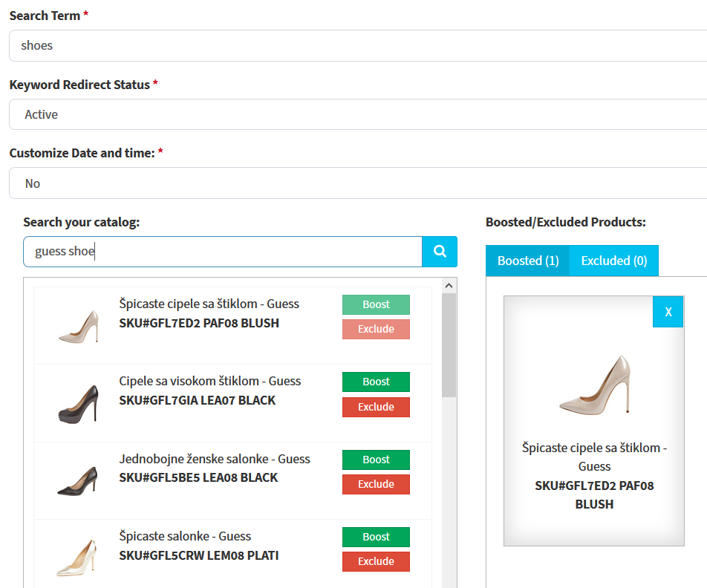The image size is (707, 588).
Task: Click the platinum shoe thumbnail for GFL5CRW
Action: tap(77, 558)
